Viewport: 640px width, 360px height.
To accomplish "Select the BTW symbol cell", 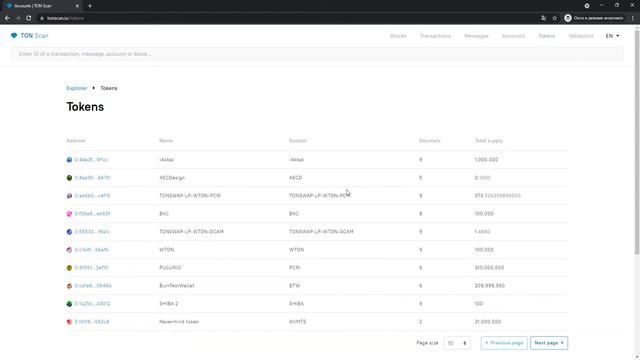I will click(295, 286).
